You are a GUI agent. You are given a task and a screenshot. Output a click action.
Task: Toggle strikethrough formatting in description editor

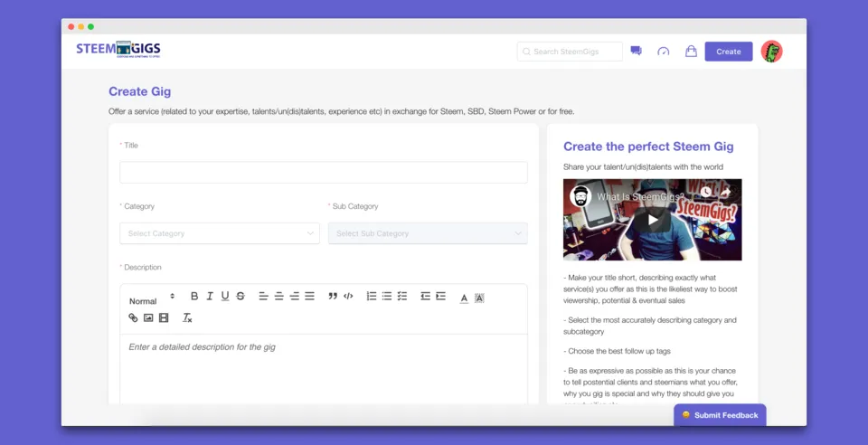[241, 296]
